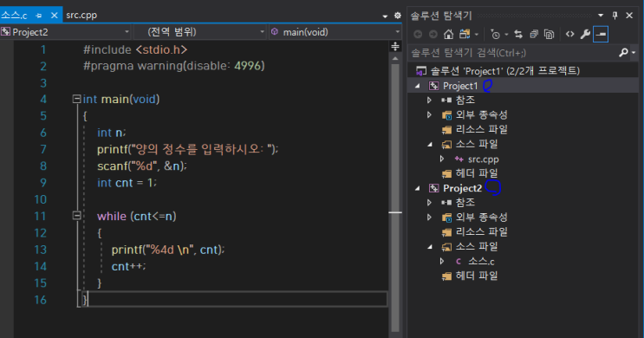Open Properties with the wrench icon
This screenshot has width=644, height=338.
[585, 35]
